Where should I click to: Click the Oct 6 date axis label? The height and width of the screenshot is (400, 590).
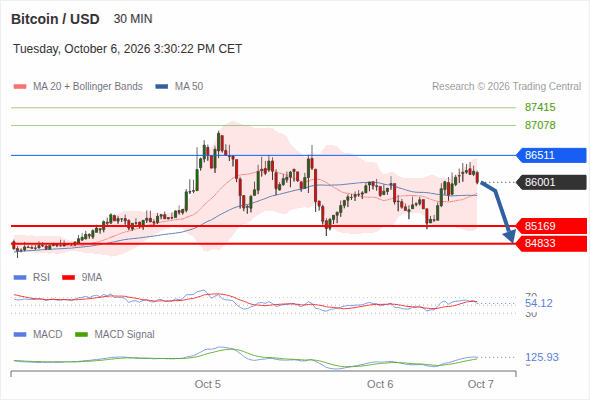(x=380, y=384)
